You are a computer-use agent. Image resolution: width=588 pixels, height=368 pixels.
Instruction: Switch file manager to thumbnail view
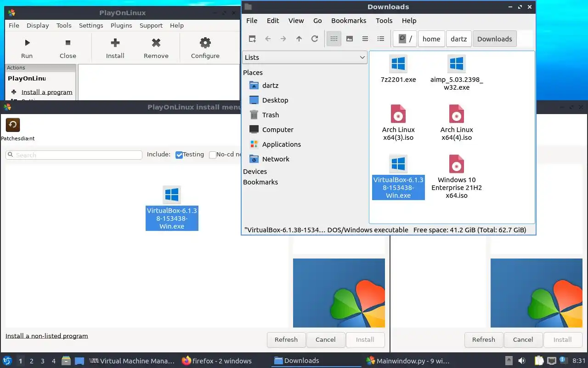point(350,39)
